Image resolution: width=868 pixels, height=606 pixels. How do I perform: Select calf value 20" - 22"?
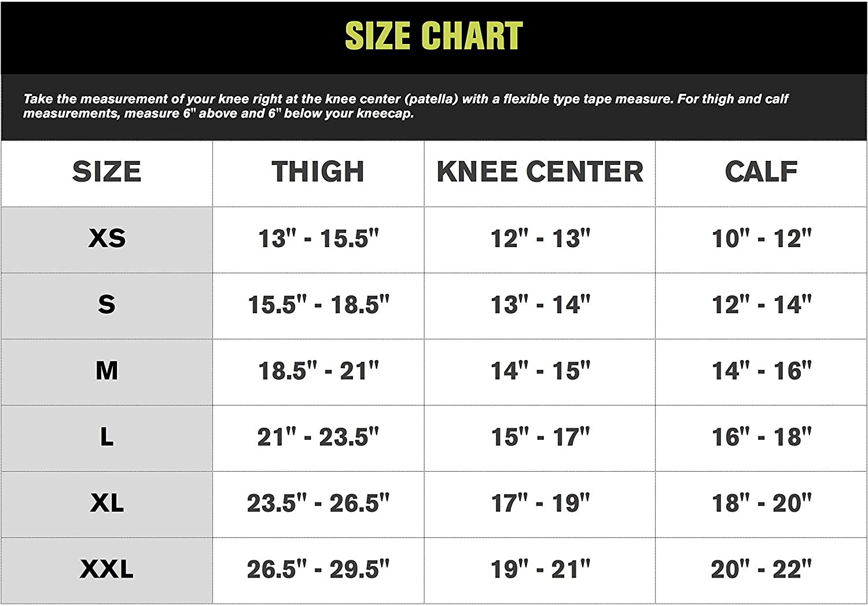coord(762,569)
